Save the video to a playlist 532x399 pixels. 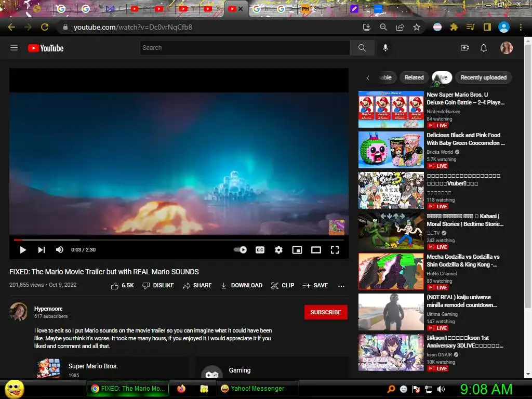315,286
